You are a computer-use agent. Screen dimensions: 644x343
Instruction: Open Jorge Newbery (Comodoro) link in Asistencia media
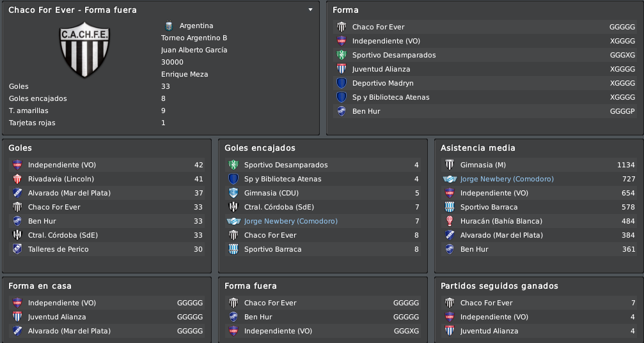coord(507,179)
